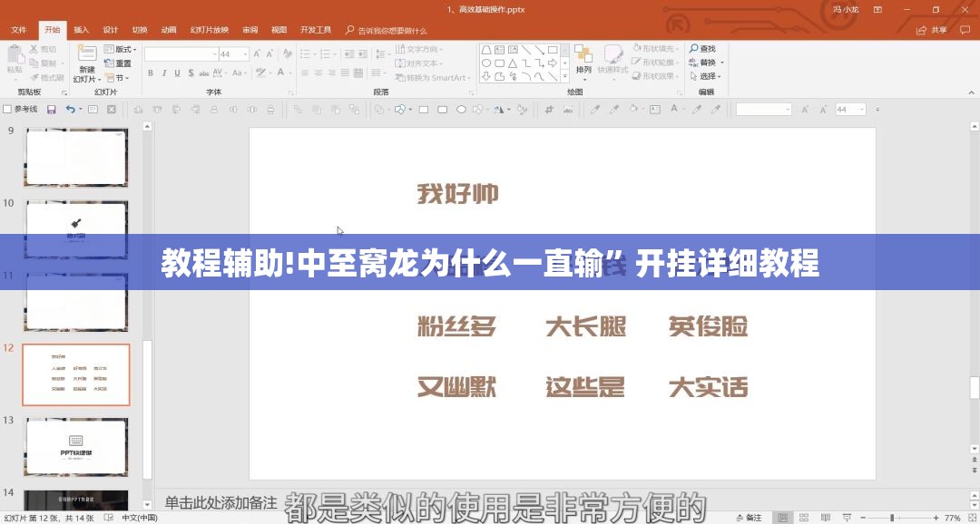Switch to the 动画 animations tab
The height and width of the screenshot is (524, 980).
click(x=169, y=30)
